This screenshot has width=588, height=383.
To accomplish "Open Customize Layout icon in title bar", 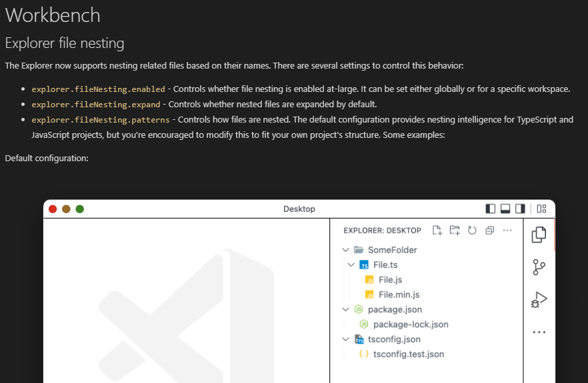I will [x=541, y=208].
